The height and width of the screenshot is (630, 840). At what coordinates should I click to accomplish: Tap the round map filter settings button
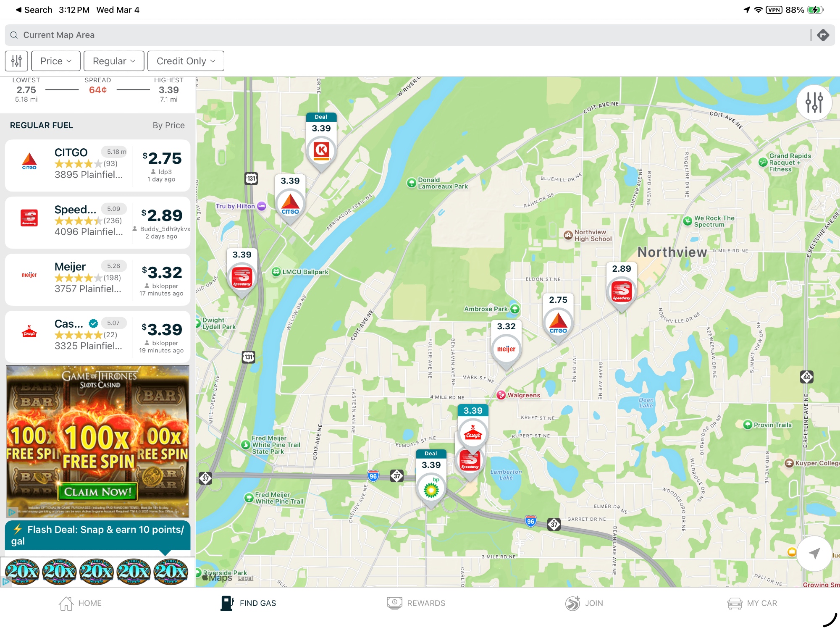pyautogui.click(x=814, y=102)
